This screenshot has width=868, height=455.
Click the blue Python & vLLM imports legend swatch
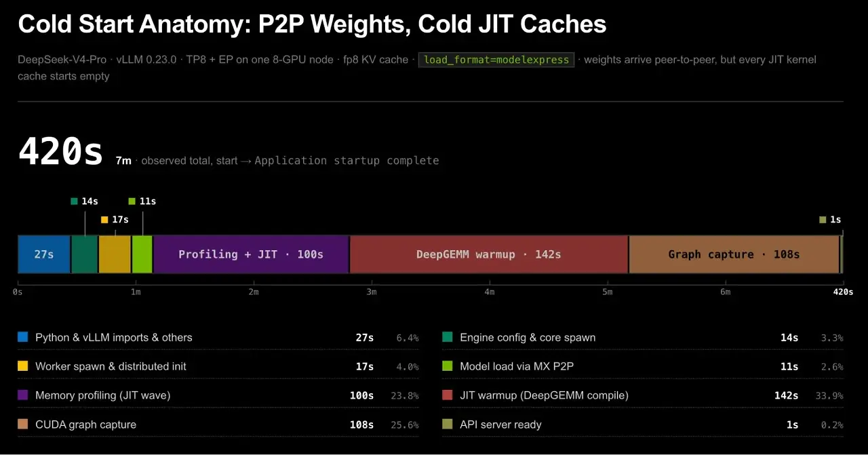click(23, 337)
